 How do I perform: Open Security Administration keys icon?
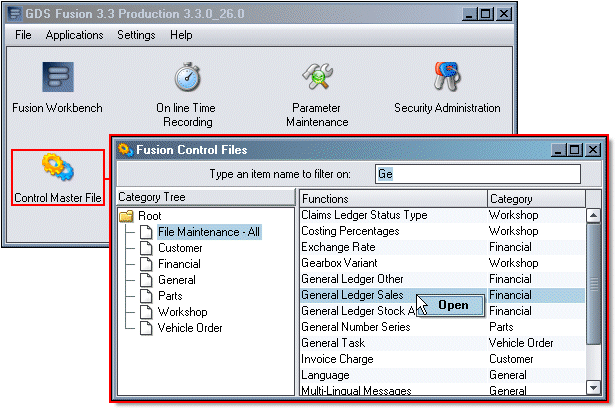[446, 76]
